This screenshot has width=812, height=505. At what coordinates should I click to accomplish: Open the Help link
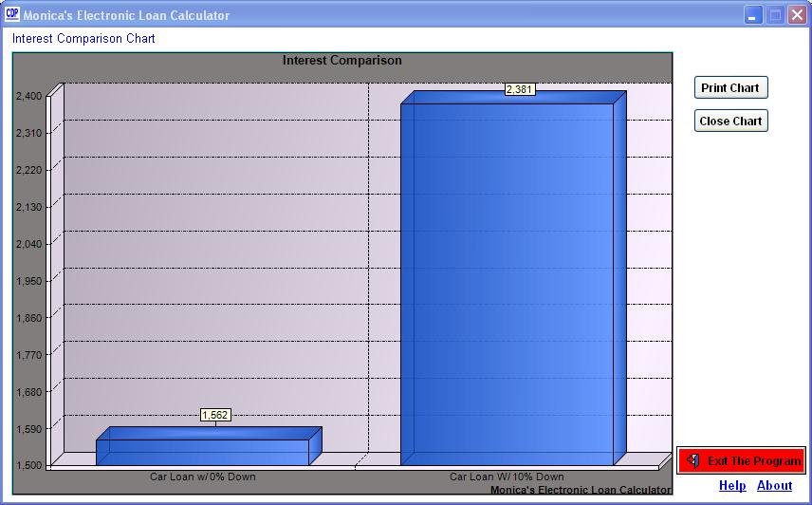tap(732, 486)
